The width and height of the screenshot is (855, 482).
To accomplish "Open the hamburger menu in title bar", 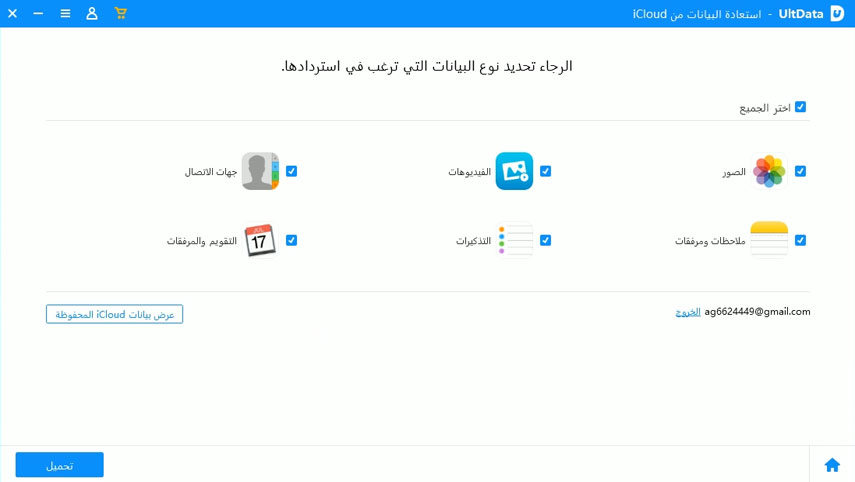I will pyautogui.click(x=65, y=13).
